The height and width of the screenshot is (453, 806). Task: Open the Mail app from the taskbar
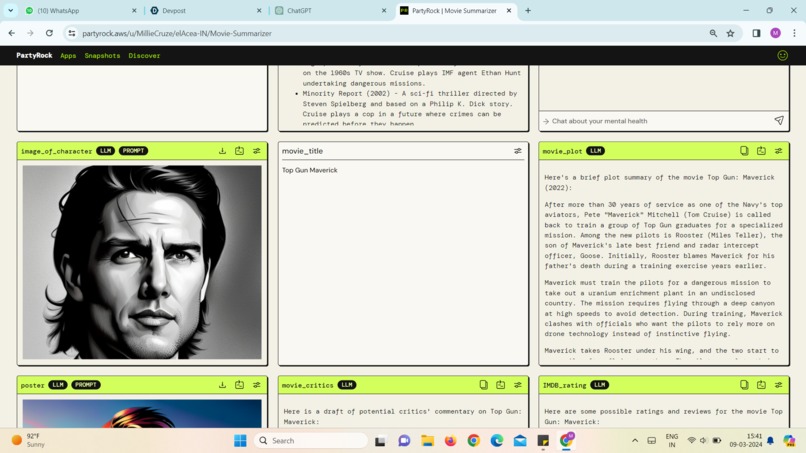coord(520,441)
